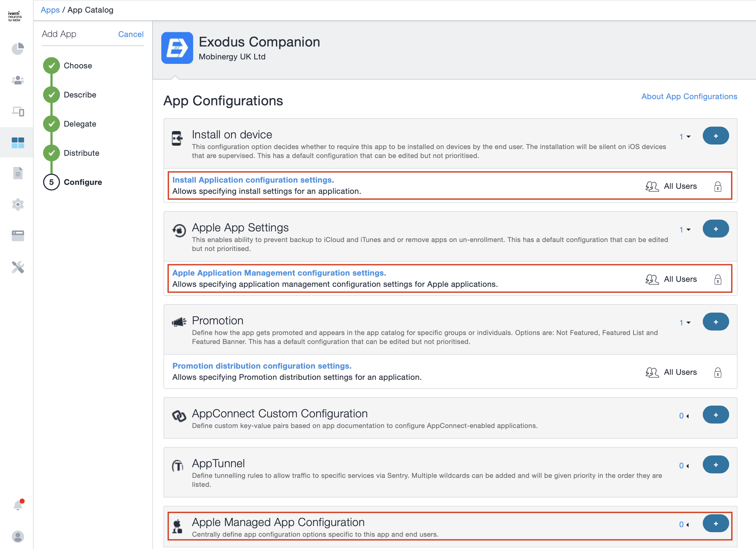Click the Apple App Settings refresh icon

click(179, 231)
